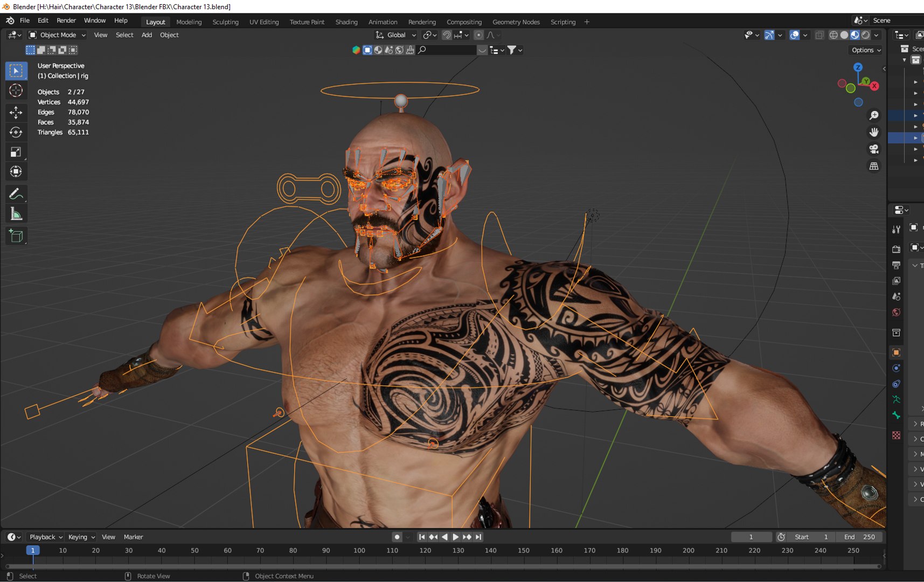Select the combined Transform tool
The image size is (924, 582).
point(16,172)
